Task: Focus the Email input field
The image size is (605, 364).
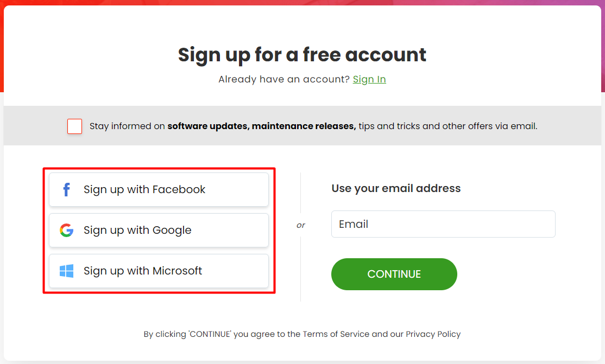Action: pyautogui.click(x=443, y=224)
